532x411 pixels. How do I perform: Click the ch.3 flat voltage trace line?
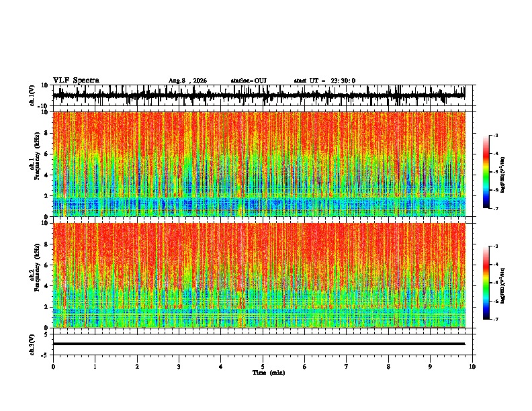(x=259, y=344)
